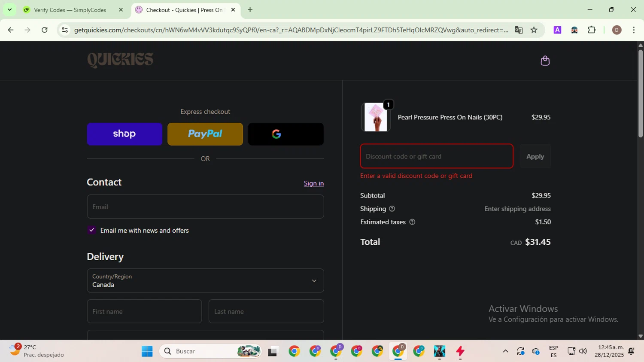Click the Pearl Pressure Press On Nails title
This screenshot has width=644, height=362.
tap(450, 117)
